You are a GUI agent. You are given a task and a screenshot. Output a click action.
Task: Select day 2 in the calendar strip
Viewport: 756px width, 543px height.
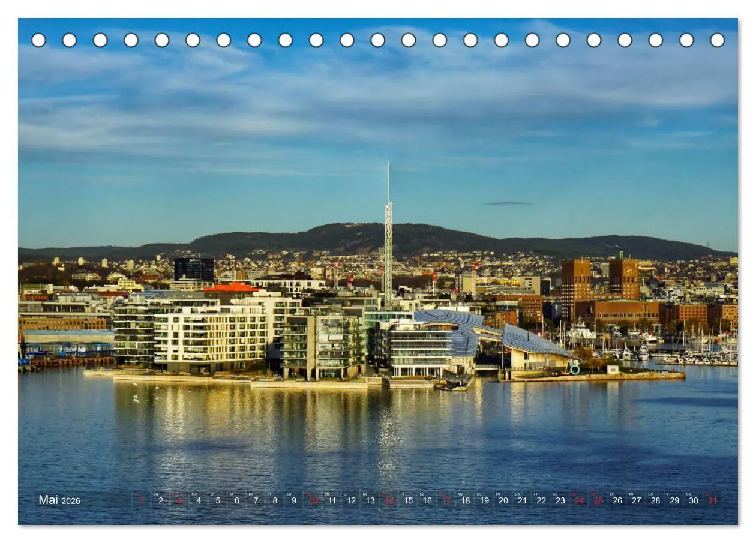pos(160,500)
